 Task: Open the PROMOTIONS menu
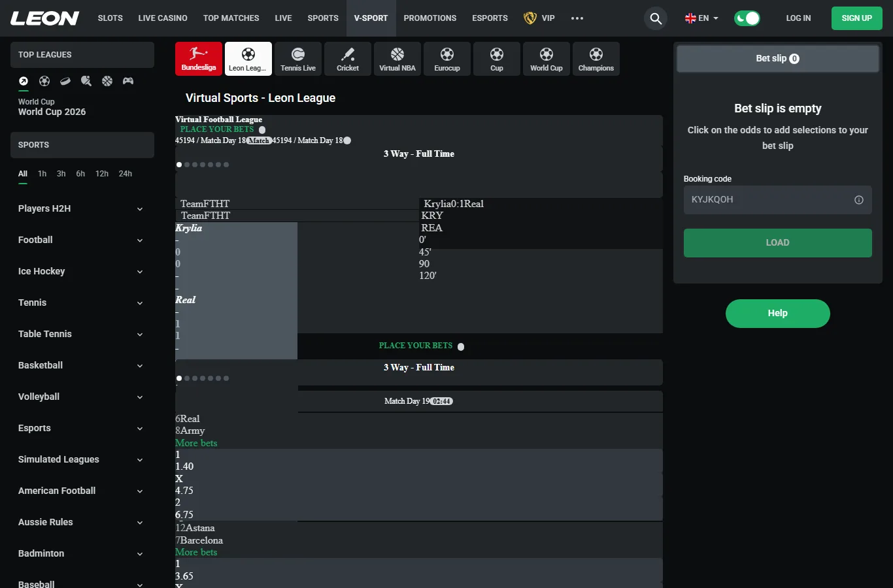pyautogui.click(x=430, y=18)
